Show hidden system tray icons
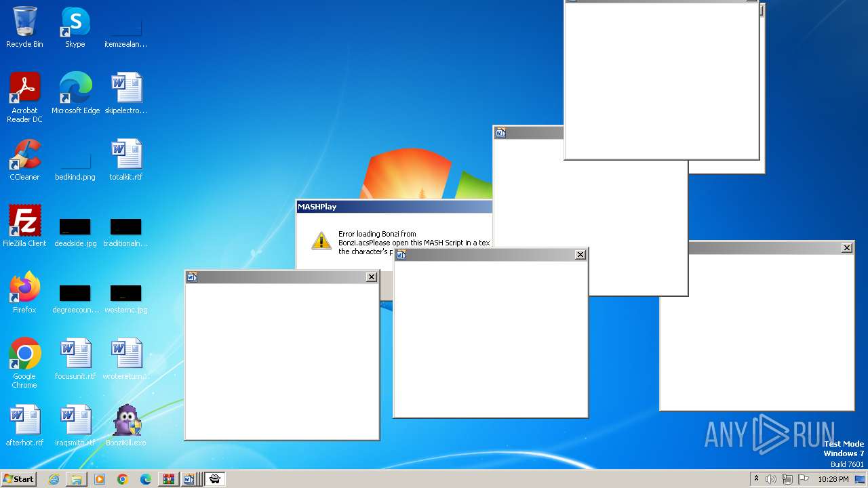 [757, 479]
